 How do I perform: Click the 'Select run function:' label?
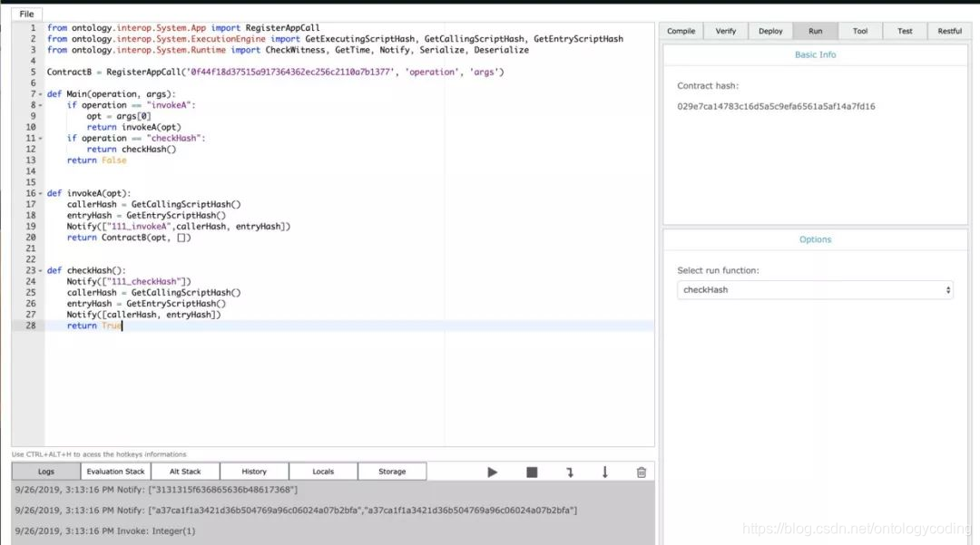tap(718, 270)
